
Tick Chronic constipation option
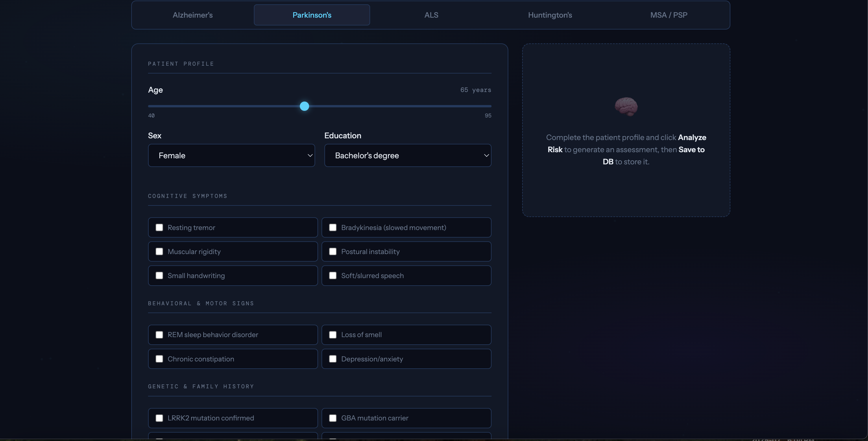(159, 359)
